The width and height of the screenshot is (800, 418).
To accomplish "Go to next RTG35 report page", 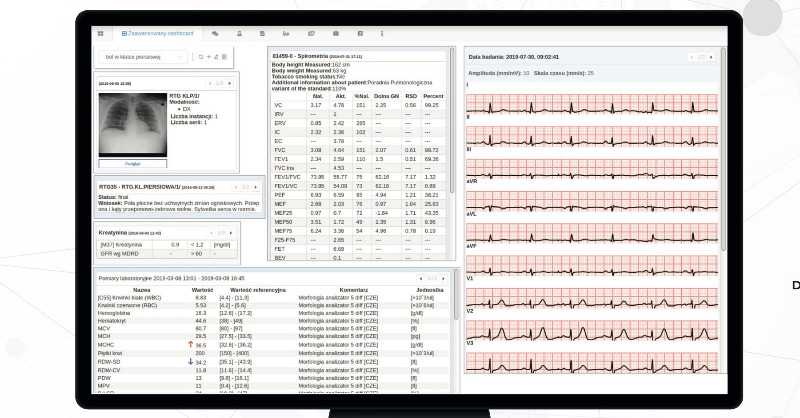I will coord(256,187).
